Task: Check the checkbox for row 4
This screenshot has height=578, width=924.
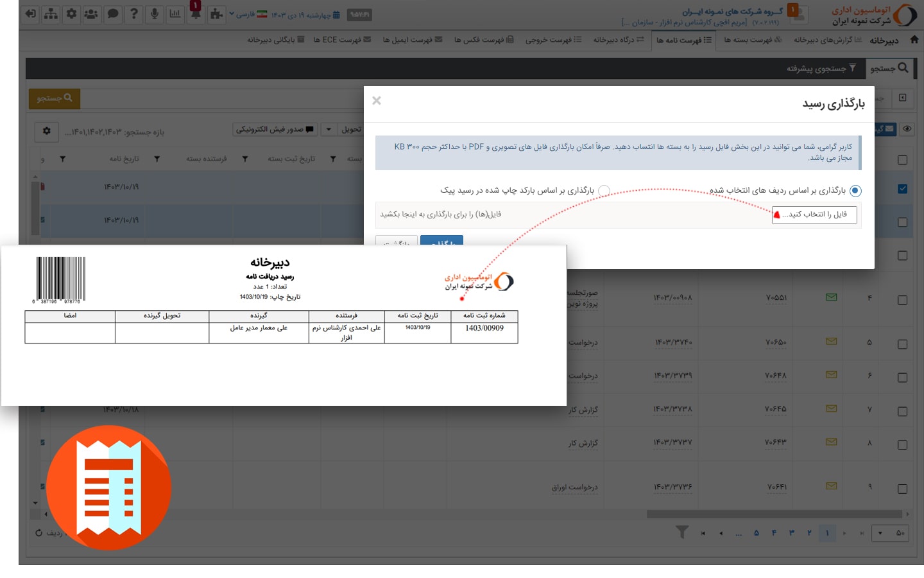Action: point(902,300)
